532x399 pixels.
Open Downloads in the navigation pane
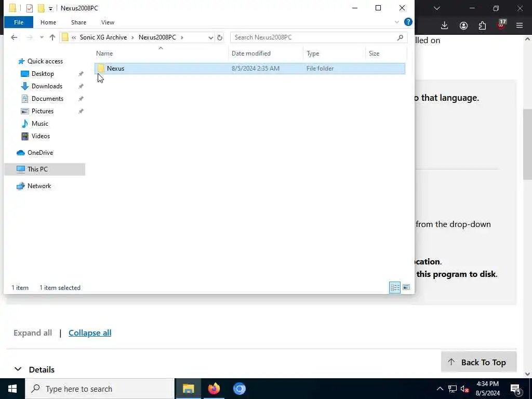tap(47, 86)
